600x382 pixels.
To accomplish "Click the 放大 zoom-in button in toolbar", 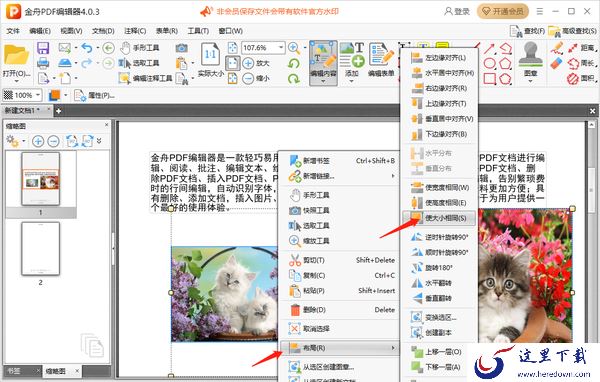I will [256, 63].
